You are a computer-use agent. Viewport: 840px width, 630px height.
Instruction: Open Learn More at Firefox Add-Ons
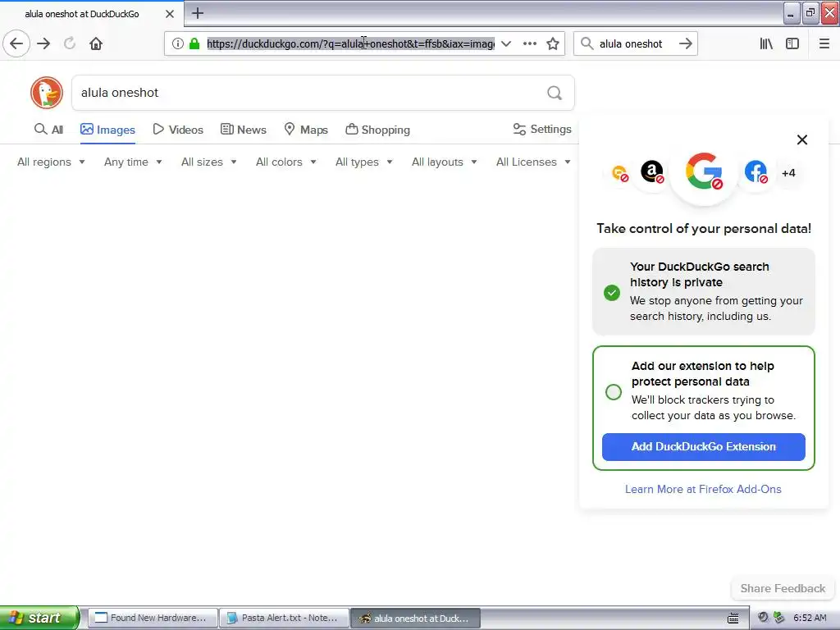[x=703, y=489]
